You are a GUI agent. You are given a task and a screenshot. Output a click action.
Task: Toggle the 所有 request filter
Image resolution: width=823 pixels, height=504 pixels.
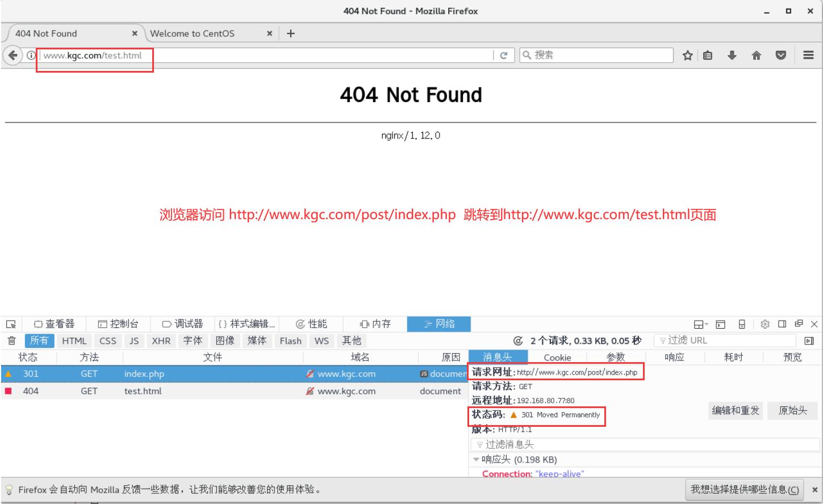click(39, 341)
